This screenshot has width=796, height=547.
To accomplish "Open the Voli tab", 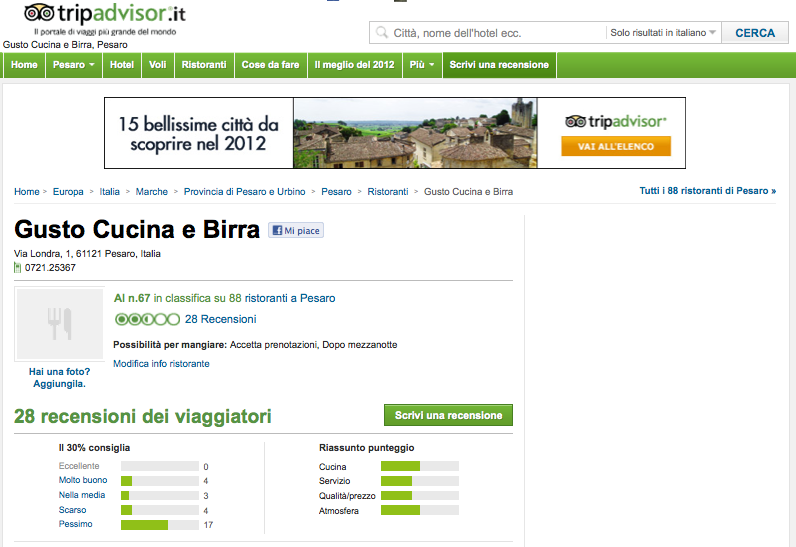I will (157, 65).
